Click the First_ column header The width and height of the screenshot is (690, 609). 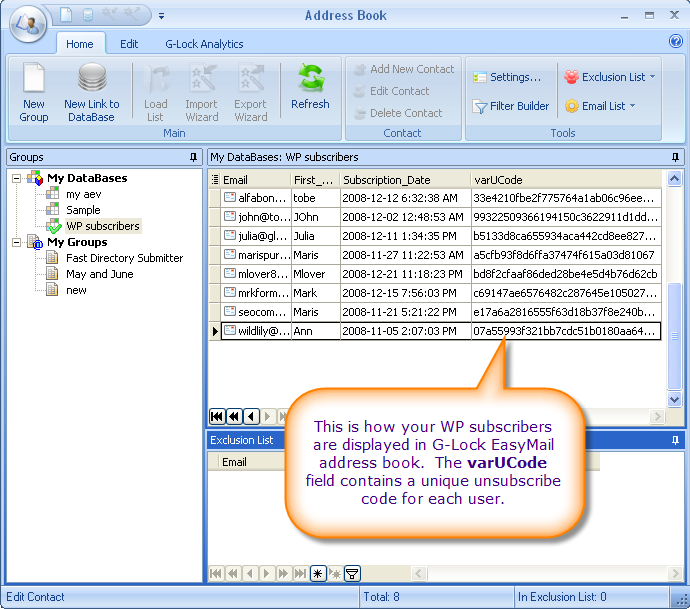pyautogui.click(x=316, y=180)
